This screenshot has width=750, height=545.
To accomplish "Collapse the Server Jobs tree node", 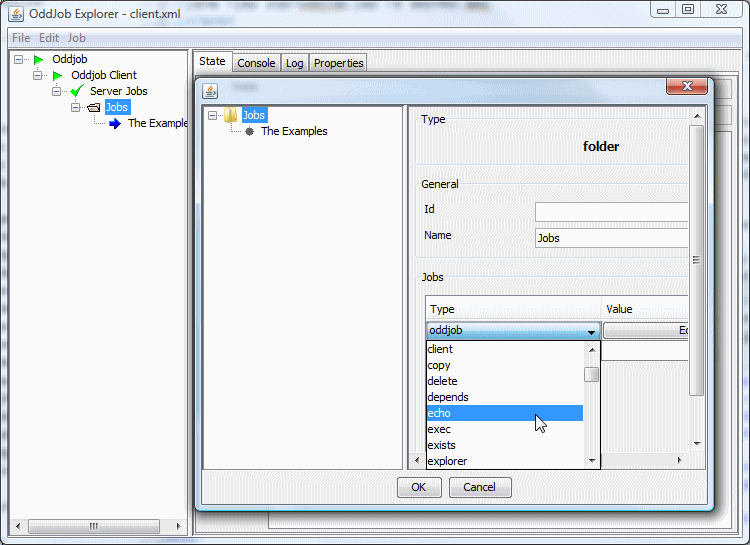I will point(57,92).
